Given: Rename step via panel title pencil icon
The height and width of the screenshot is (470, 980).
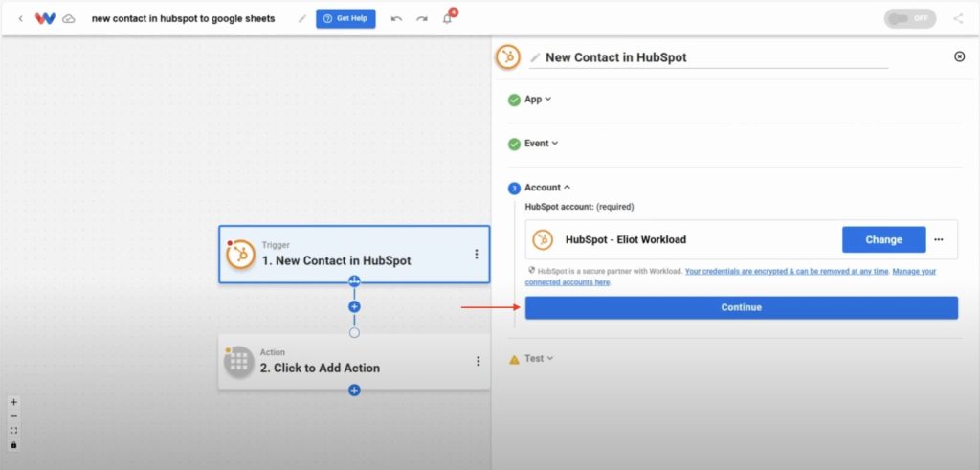Looking at the screenshot, I should 534,57.
